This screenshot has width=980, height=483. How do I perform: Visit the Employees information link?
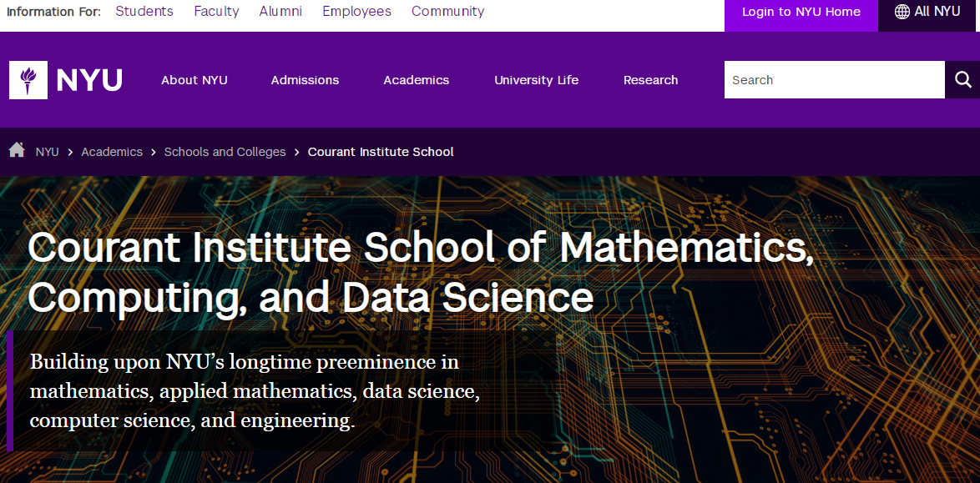pos(356,12)
